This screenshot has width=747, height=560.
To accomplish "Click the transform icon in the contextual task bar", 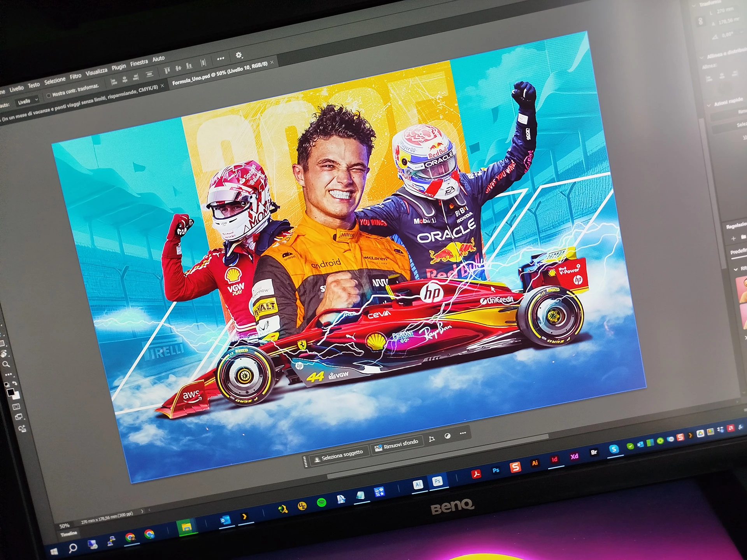I will [x=431, y=439].
